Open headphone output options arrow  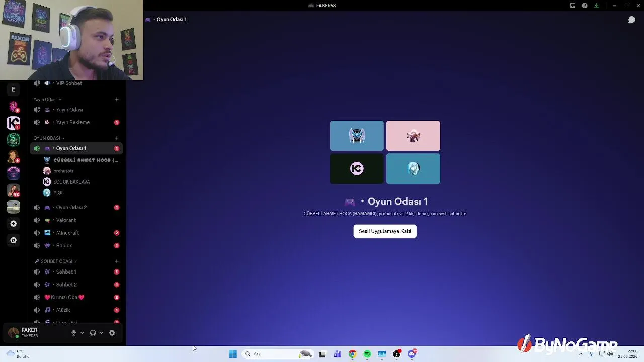[101, 333]
